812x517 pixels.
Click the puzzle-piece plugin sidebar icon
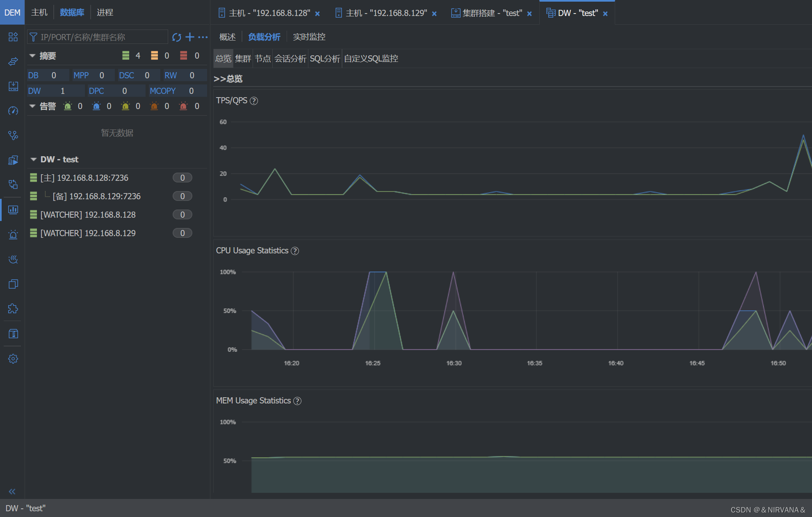(x=13, y=309)
